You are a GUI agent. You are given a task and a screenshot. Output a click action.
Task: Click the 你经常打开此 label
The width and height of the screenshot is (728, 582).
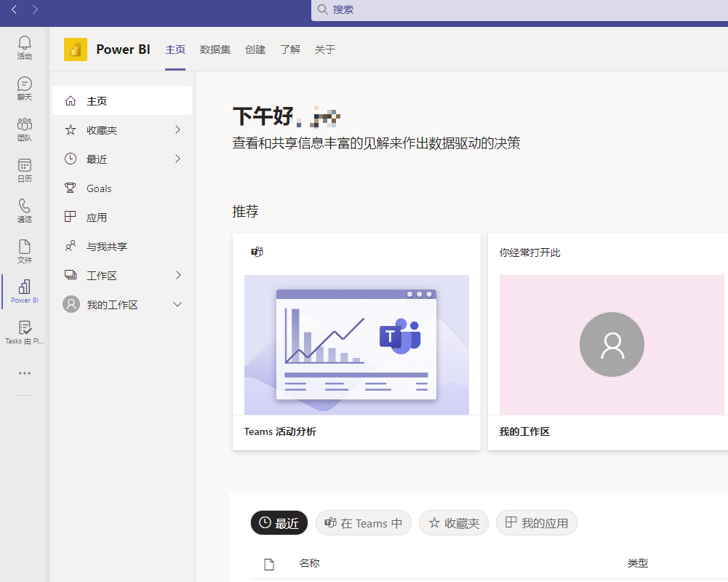(529, 252)
